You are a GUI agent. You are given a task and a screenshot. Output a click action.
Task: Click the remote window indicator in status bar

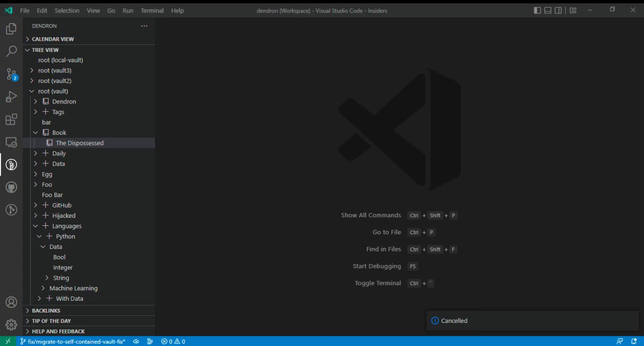(x=8, y=341)
